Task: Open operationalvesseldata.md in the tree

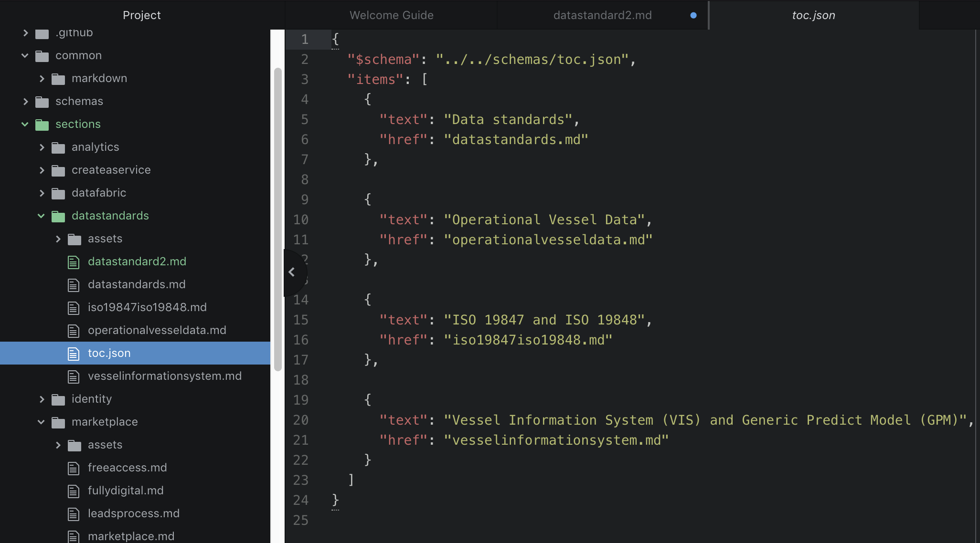Action: click(x=157, y=330)
